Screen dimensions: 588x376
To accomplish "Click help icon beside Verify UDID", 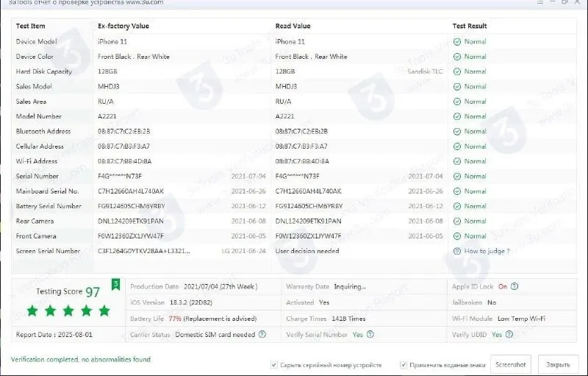I will [x=509, y=334].
